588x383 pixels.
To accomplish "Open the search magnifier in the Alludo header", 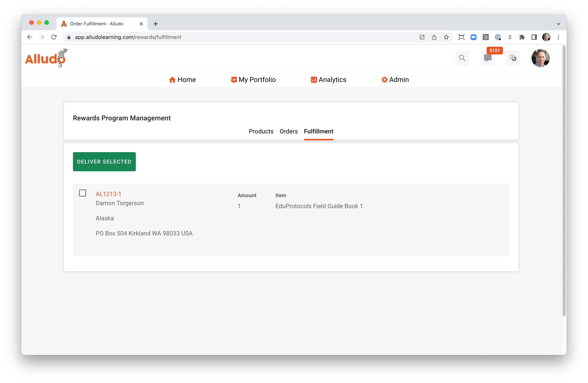I will [462, 58].
